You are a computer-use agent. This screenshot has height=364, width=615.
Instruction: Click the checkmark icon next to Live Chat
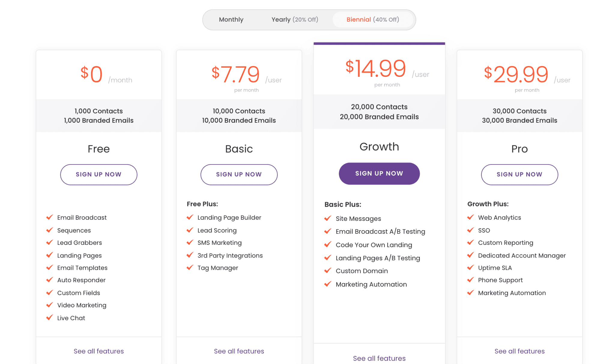[50, 317]
